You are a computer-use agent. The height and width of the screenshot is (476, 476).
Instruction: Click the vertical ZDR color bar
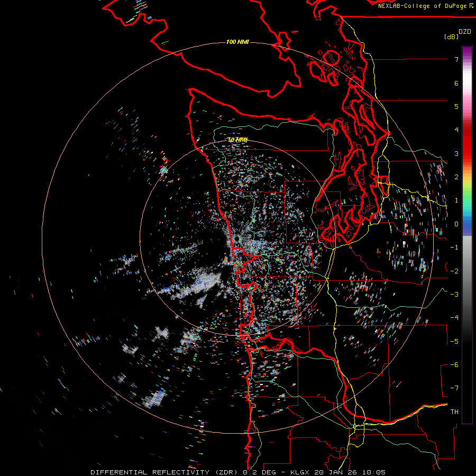pos(467,235)
